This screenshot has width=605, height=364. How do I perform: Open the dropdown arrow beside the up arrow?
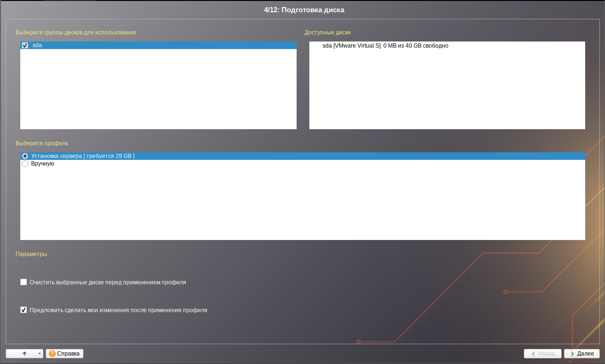coord(40,354)
